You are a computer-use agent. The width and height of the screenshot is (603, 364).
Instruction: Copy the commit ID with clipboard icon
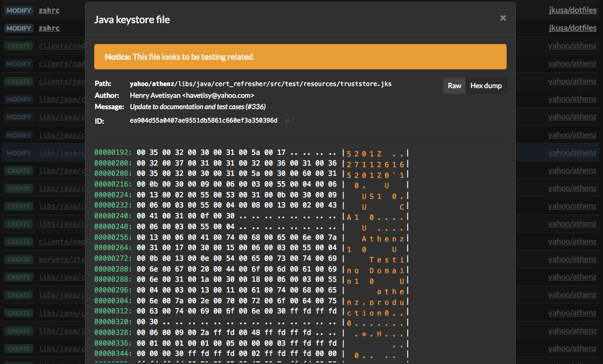288,121
